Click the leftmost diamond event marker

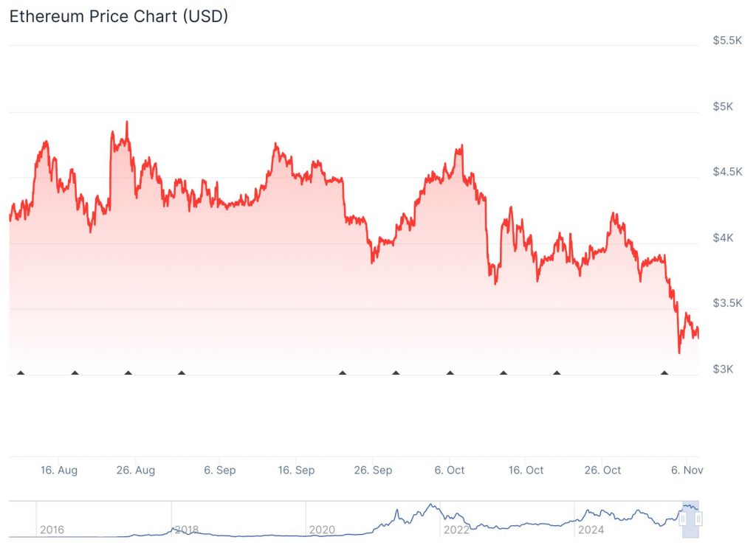click(x=21, y=373)
